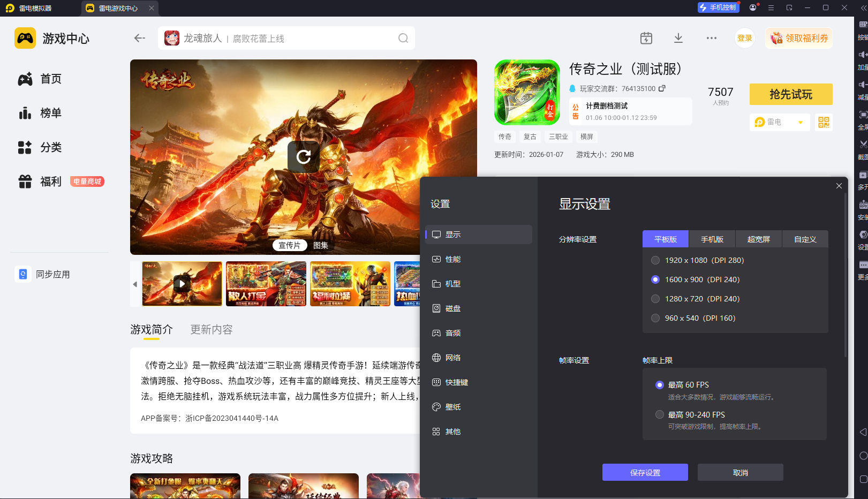Click the 手机控制 button in title bar

(719, 7)
